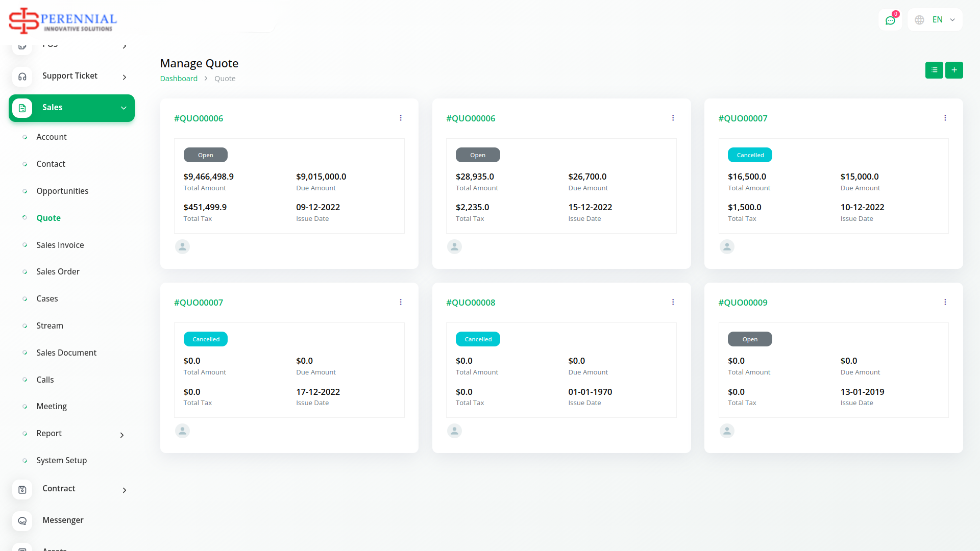Go to Sales Invoice in sidebar
The width and height of the screenshot is (980, 551).
coord(60,245)
